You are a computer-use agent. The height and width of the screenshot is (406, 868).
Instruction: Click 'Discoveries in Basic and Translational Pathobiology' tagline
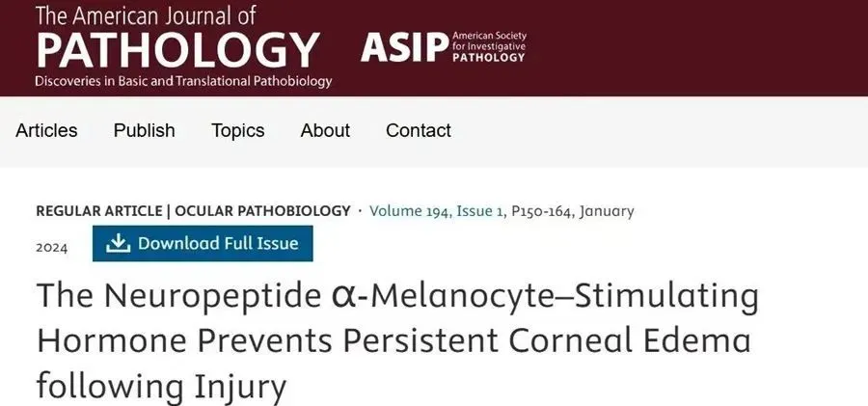183,81
